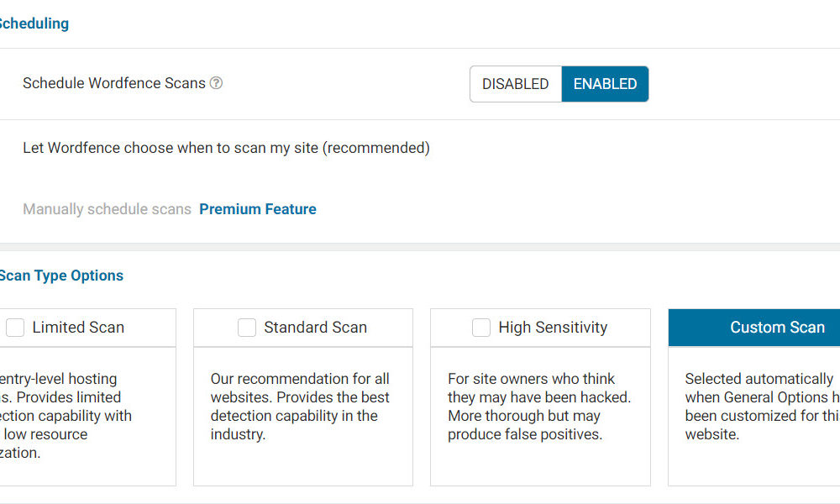Click the Standard Scan description text

[300, 407]
